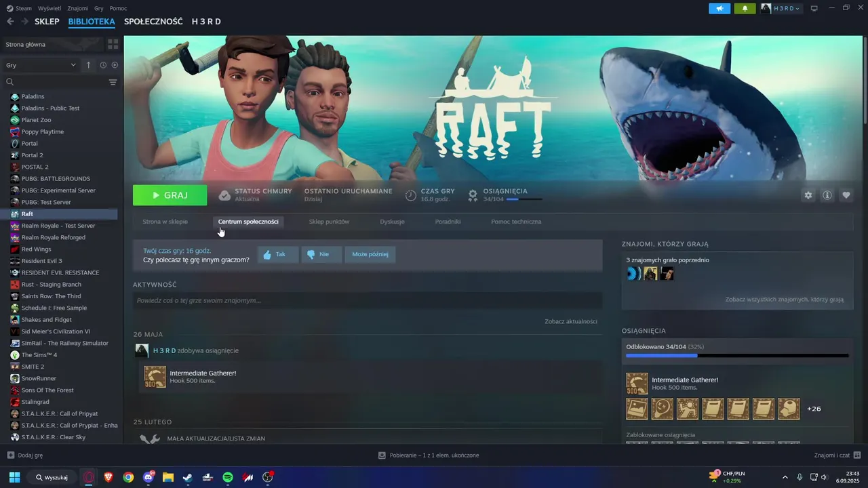Show ready-to-play games icon
The image size is (868, 488).
[115, 65]
